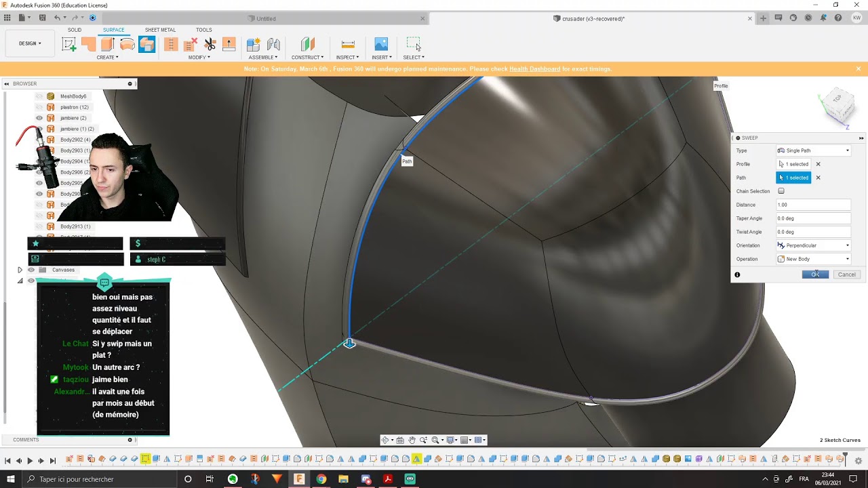Viewport: 868px width, 488px height.
Task: Select the Create Sketch tool
Action: 69,44
